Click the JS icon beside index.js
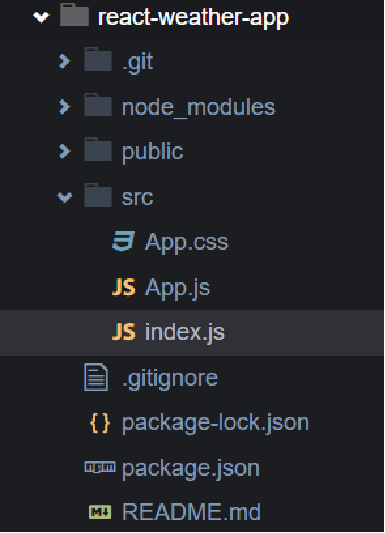Viewport: 385px width, 533px height. click(x=124, y=332)
